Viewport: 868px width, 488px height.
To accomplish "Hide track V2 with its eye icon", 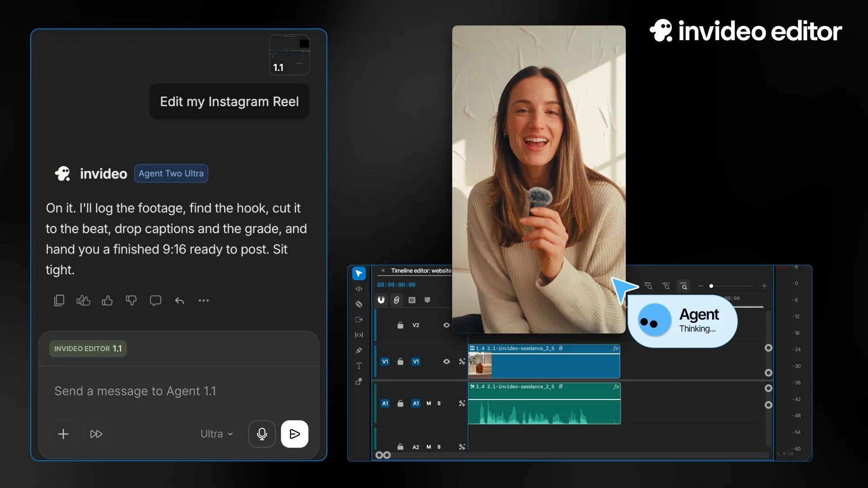I will click(446, 325).
